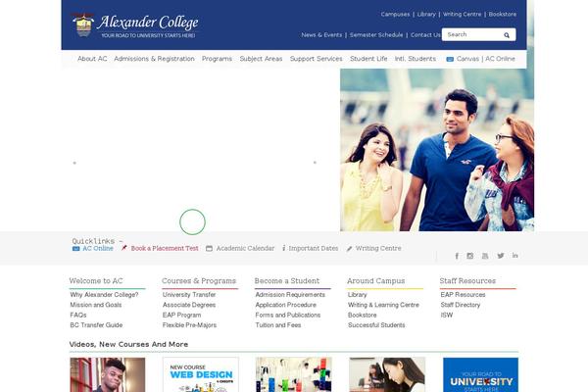Open EAP Resources link
The image size is (588, 392).
pos(463,295)
